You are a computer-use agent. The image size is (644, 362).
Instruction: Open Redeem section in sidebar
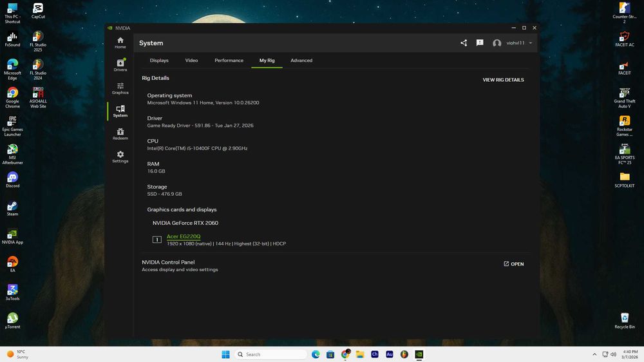(120, 134)
